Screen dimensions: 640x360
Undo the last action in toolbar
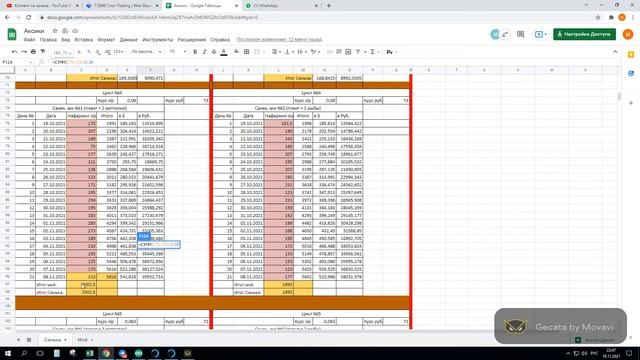(14, 52)
